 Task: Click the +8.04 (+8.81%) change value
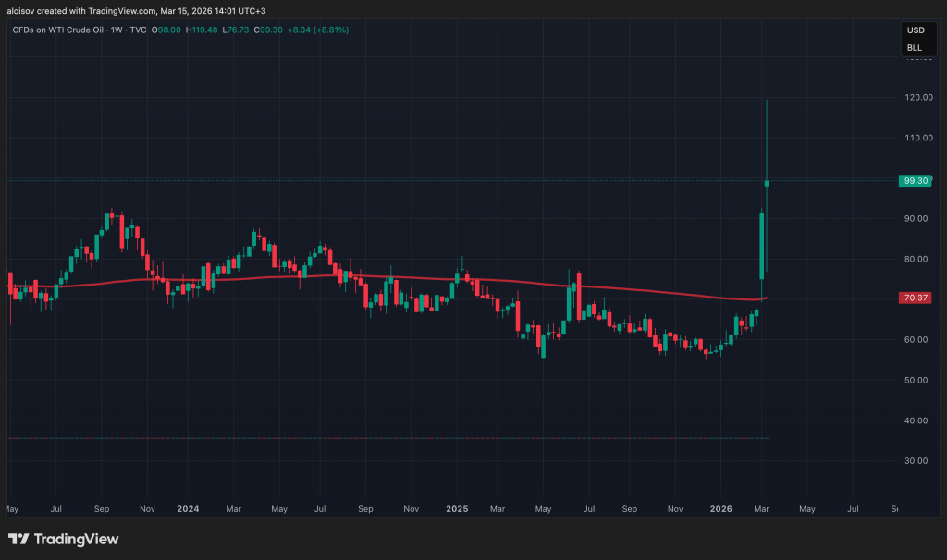(x=318, y=30)
